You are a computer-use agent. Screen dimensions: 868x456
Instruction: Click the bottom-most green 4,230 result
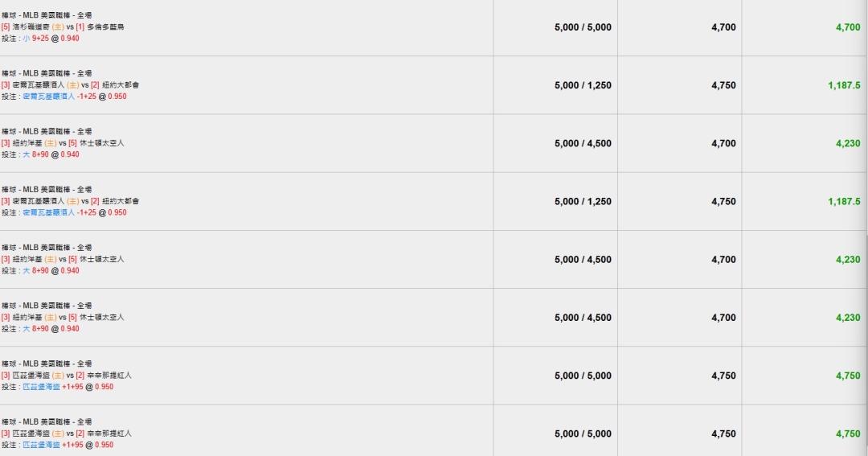[848, 318]
